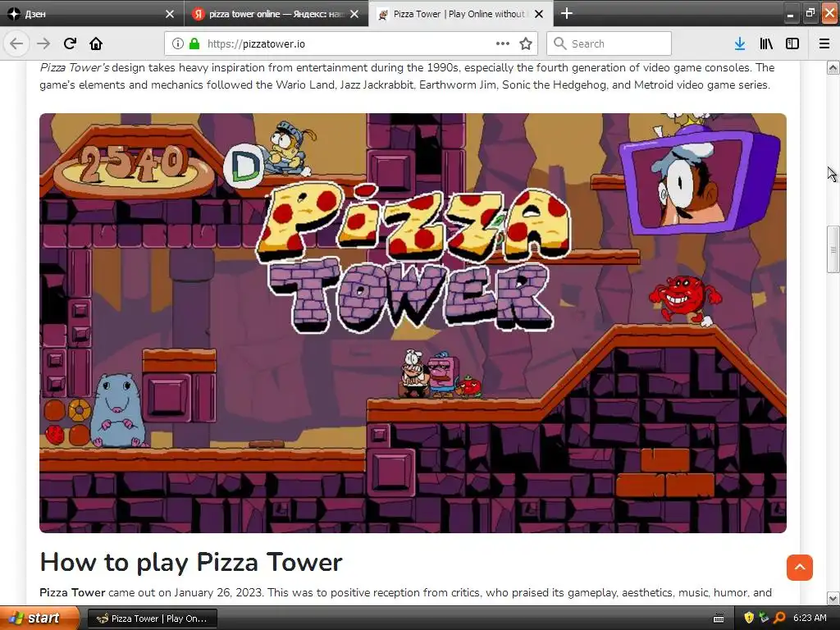
Task: Switch to the pizza tower online Яндекс tab
Action: pos(276,14)
